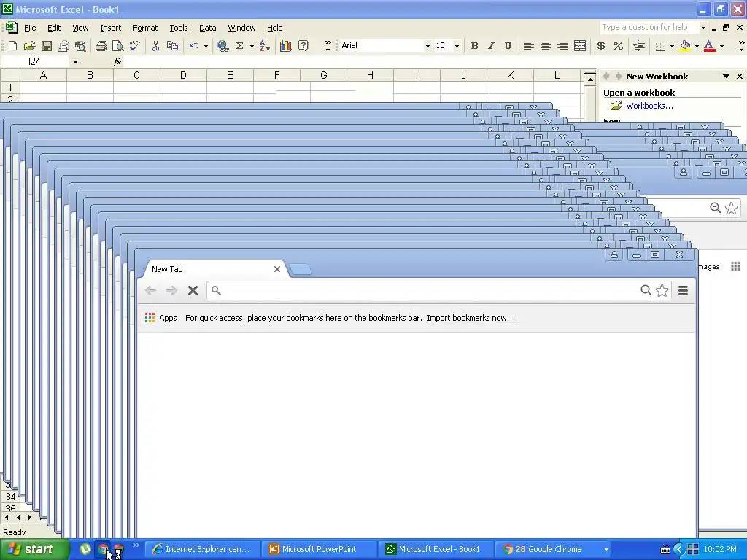Launch uTorrent from quick launch bar

point(85,549)
